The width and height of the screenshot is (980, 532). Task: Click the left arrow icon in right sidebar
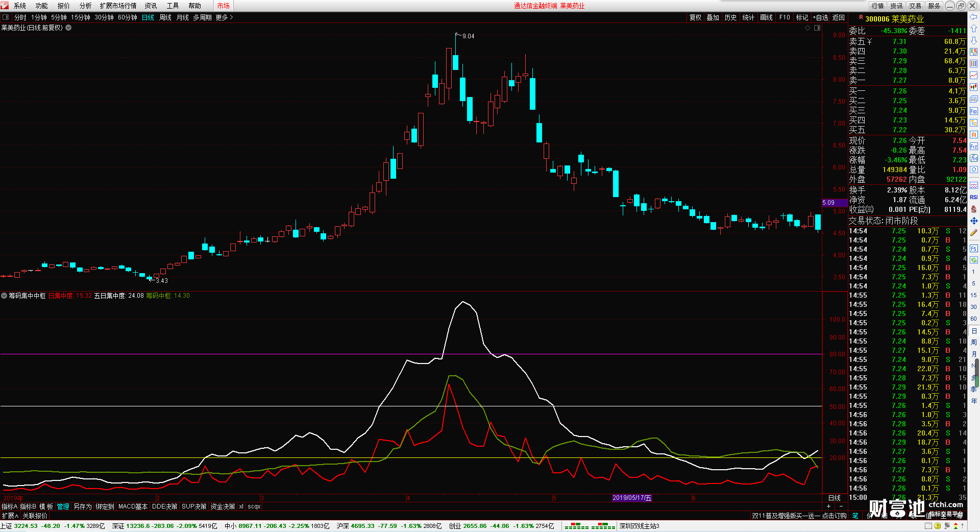point(974,17)
